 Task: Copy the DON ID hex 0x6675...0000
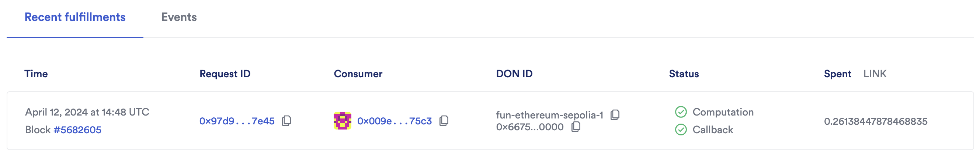pos(576,127)
